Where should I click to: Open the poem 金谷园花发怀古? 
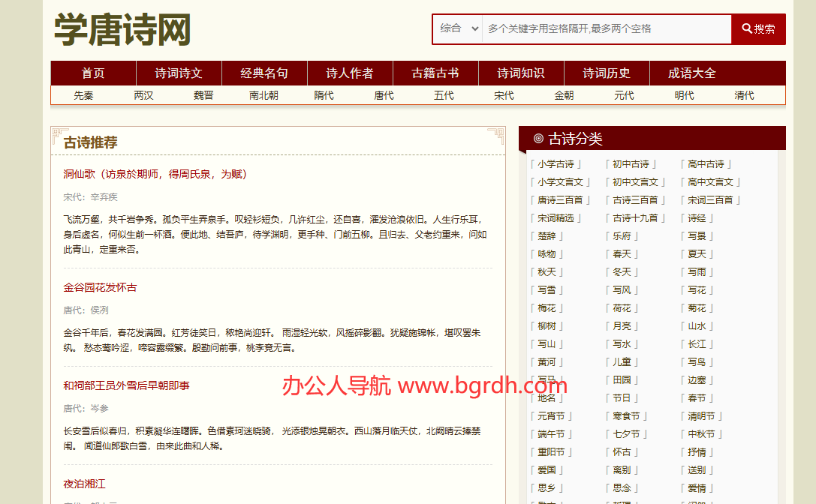click(101, 287)
